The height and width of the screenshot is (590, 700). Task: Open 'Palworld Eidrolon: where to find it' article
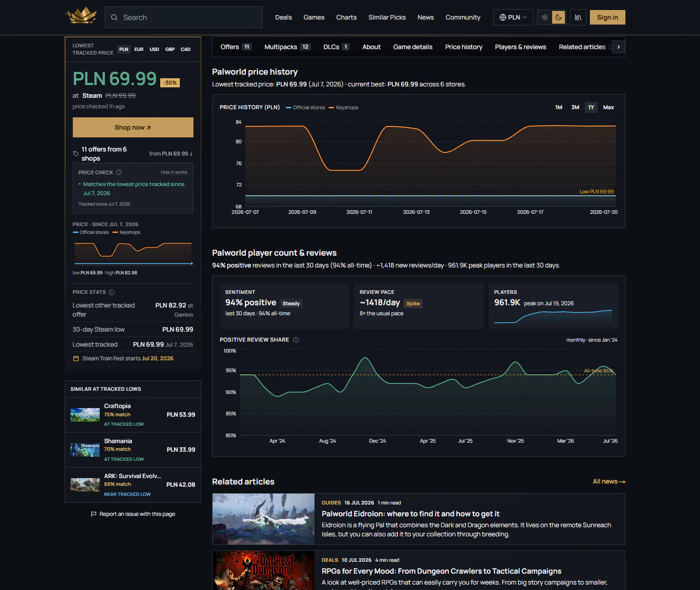tap(411, 514)
